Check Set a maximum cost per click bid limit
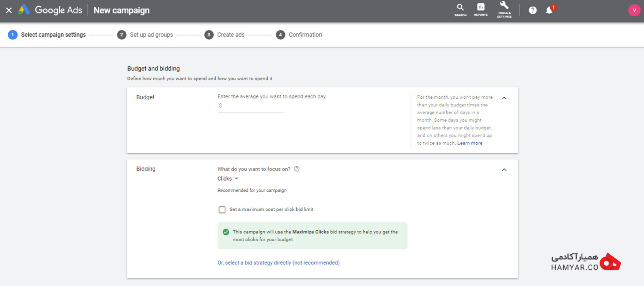644x286 pixels. tap(222, 210)
